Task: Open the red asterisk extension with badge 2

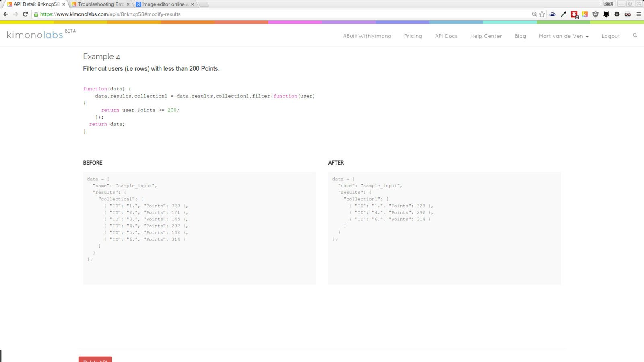Action: [574, 15]
